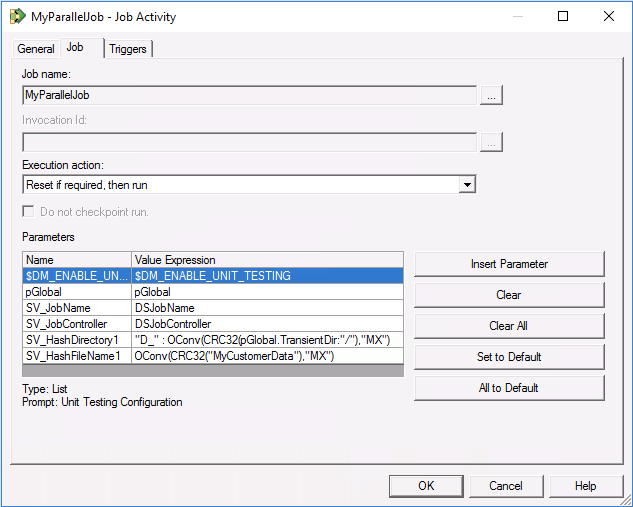Toggle the 'Do not checkpoint run' checkbox
This screenshot has height=507, width=633.
(29, 212)
